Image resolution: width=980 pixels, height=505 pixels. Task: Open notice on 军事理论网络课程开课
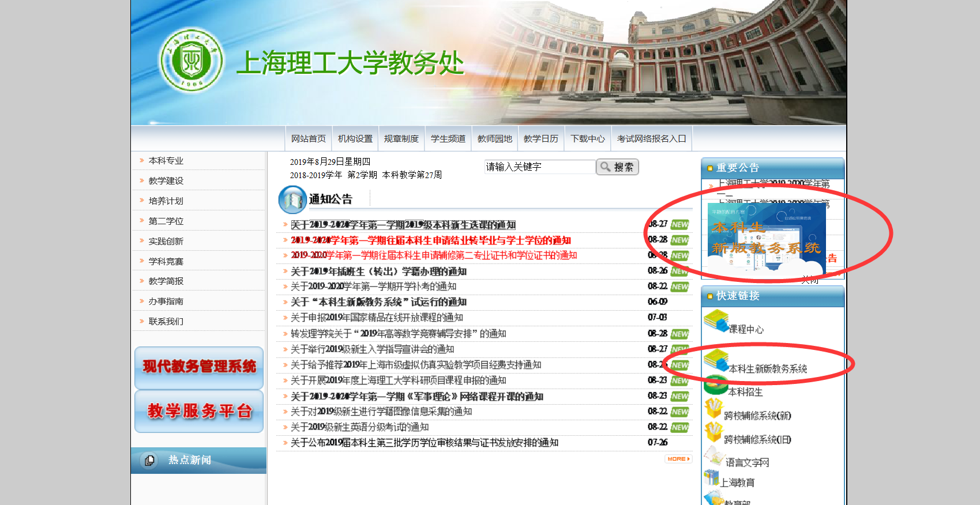point(417,397)
